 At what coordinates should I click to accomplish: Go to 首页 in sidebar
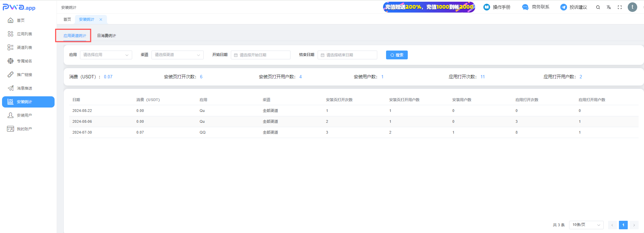21,20
